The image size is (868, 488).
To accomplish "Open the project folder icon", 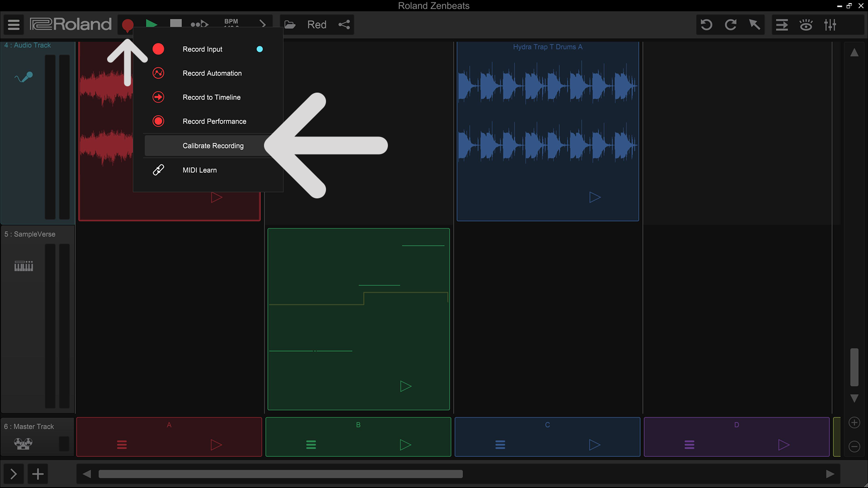I will 290,24.
